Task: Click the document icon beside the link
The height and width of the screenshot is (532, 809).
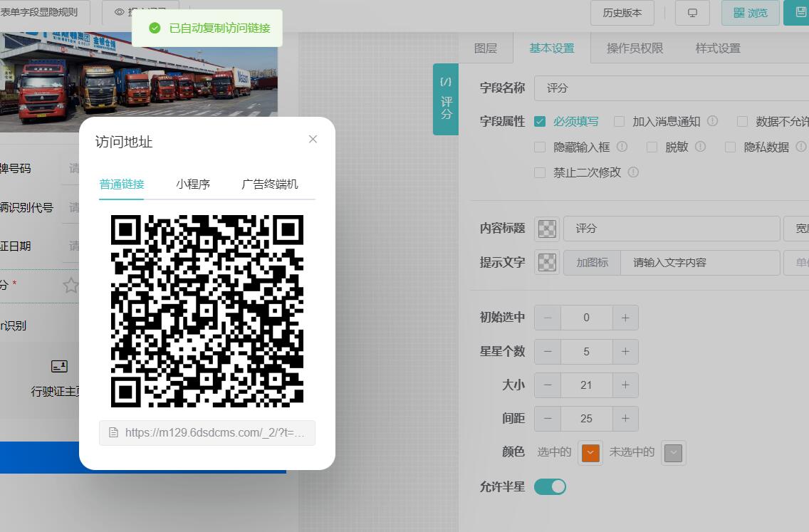Action: 113,432
